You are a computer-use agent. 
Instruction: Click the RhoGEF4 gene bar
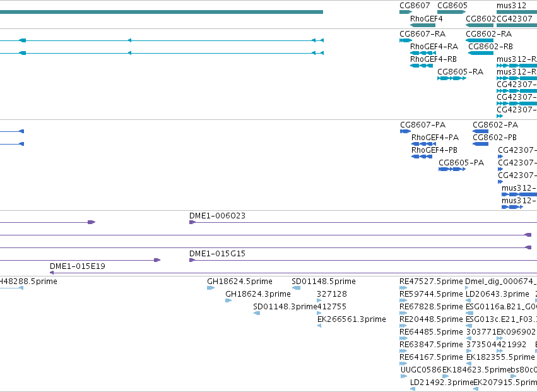(423, 25)
